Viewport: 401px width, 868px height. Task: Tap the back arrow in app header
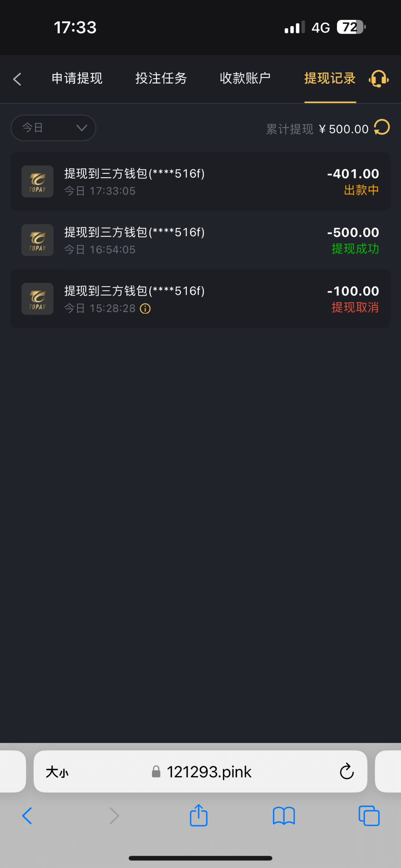coord(17,79)
